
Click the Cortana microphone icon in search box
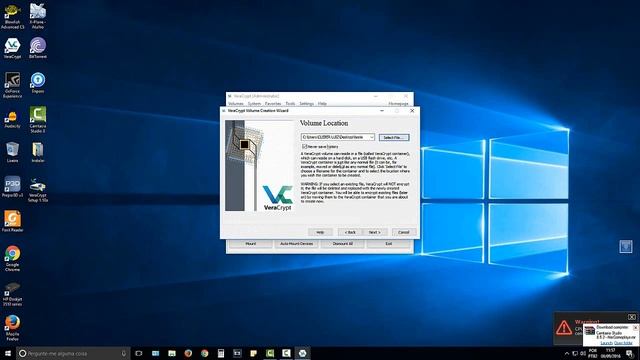[124, 353]
